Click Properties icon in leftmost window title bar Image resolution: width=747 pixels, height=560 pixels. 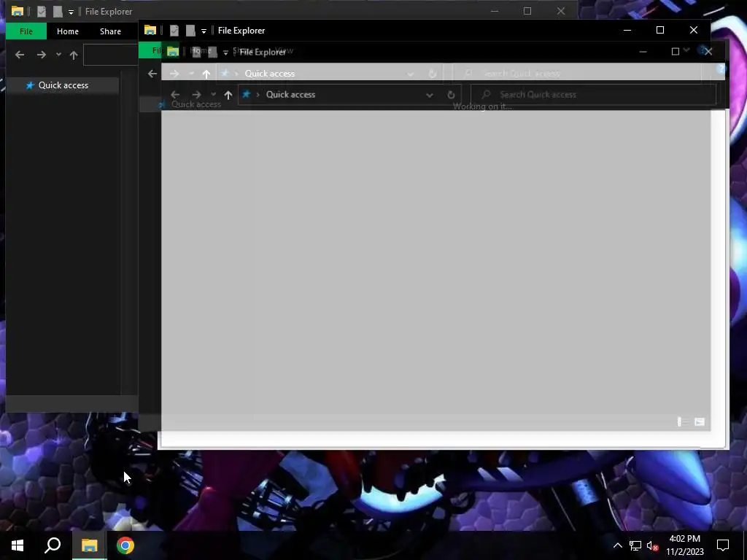[42, 12]
